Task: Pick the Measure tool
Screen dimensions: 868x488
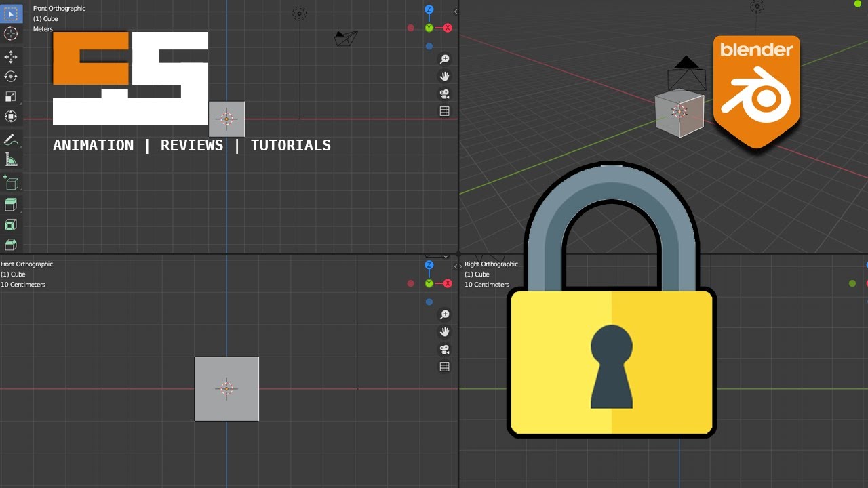Action: click(x=11, y=160)
